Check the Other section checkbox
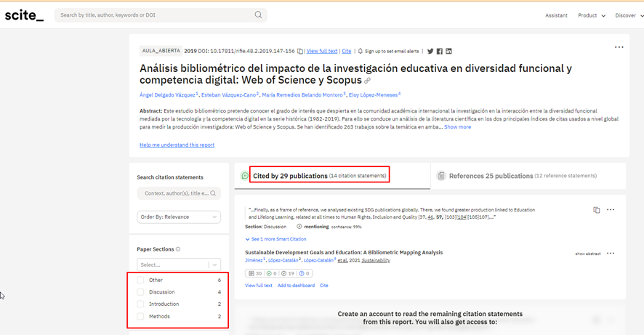 pos(140,280)
